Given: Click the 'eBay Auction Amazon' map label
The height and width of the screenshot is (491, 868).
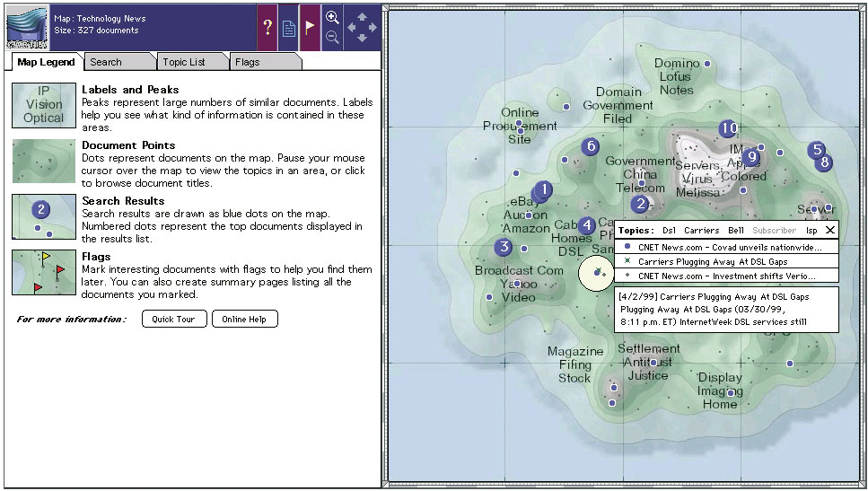Looking at the screenshot, I should tap(525, 215).
